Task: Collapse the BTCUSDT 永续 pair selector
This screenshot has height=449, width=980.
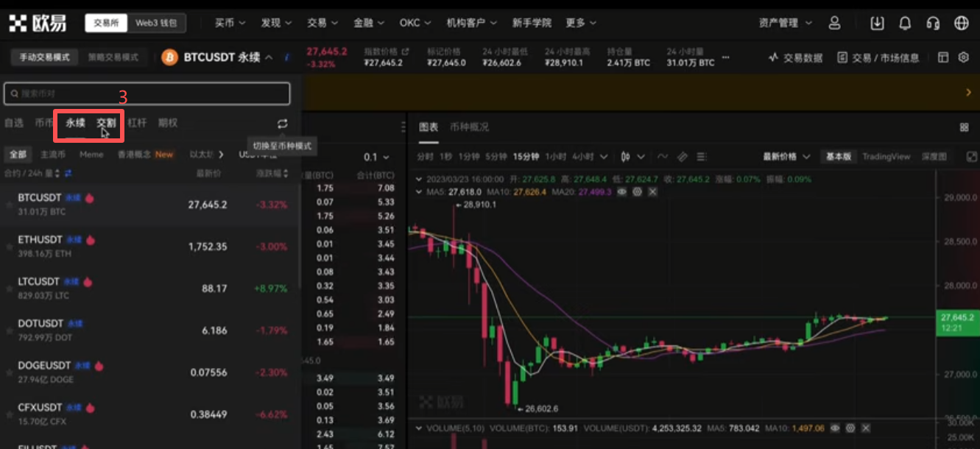Action: [269, 57]
